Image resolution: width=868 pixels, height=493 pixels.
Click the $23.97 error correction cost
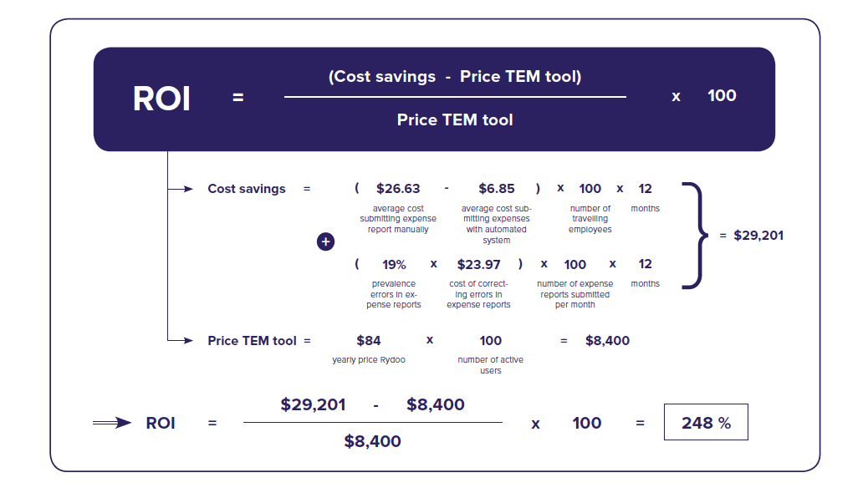click(x=479, y=265)
